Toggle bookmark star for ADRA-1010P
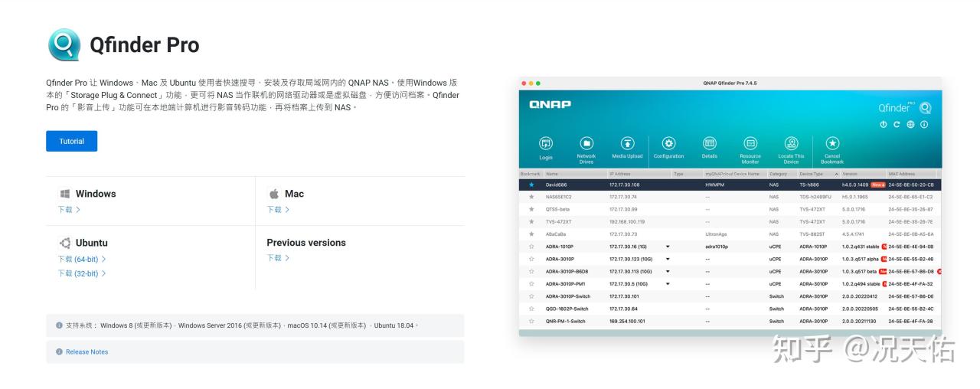Screen dimensions: 980x389 pos(531,247)
